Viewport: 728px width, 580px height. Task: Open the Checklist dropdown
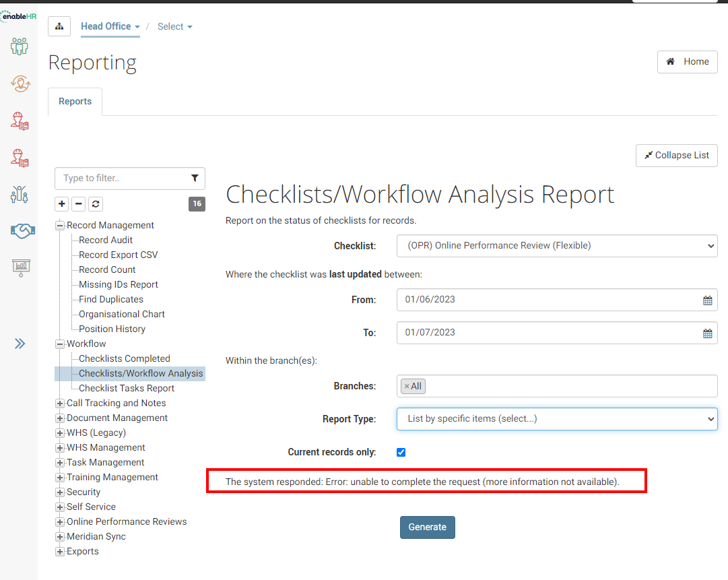(557, 246)
